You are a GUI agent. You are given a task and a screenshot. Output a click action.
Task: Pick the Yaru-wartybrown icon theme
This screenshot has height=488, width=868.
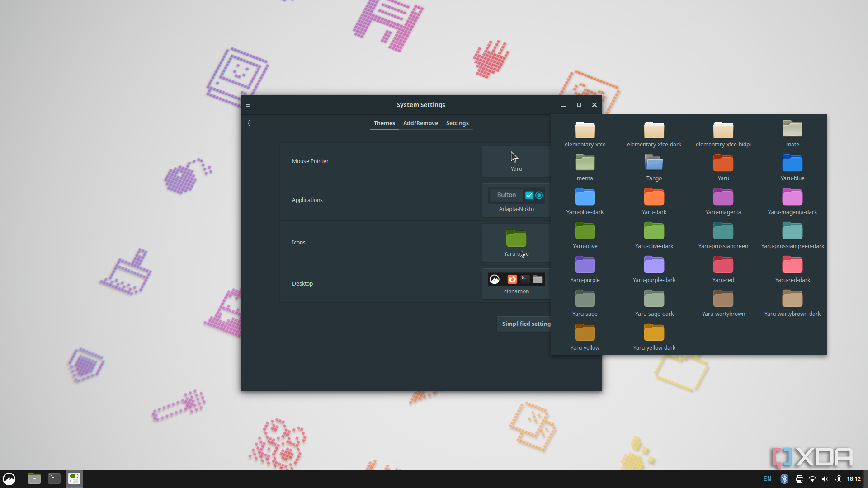coord(723,304)
